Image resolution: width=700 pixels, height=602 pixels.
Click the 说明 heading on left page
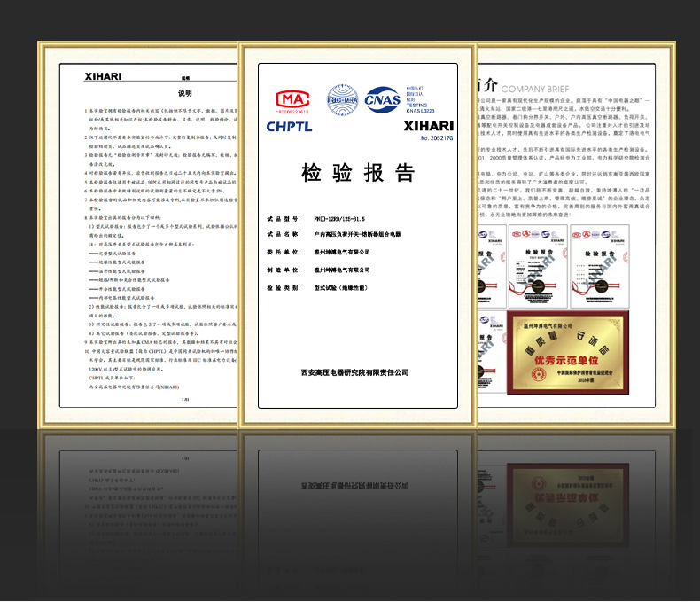[x=185, y=92]
